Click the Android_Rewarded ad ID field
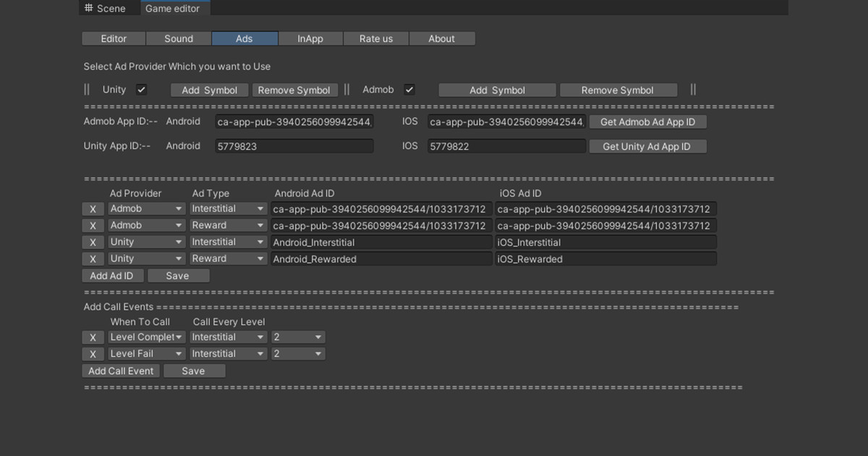 tap(381, 259)
